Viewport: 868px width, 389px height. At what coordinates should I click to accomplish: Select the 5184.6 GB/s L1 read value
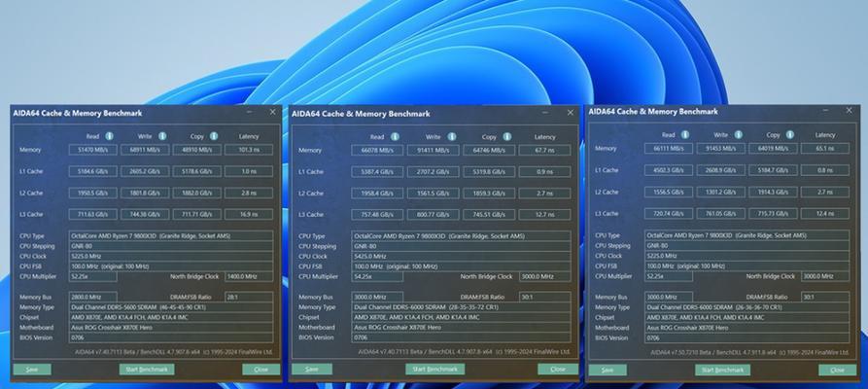92,171
